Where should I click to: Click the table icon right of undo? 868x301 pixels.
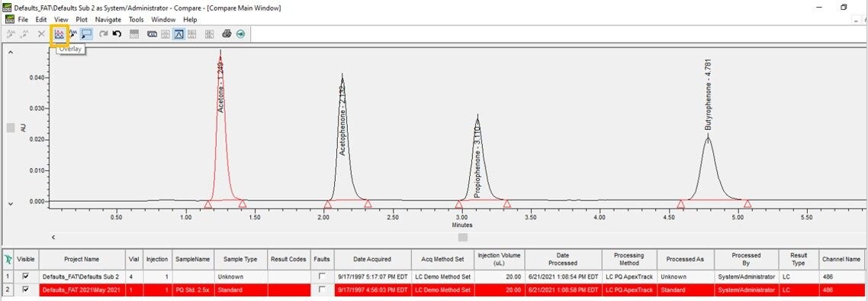[x=134, y=34]
